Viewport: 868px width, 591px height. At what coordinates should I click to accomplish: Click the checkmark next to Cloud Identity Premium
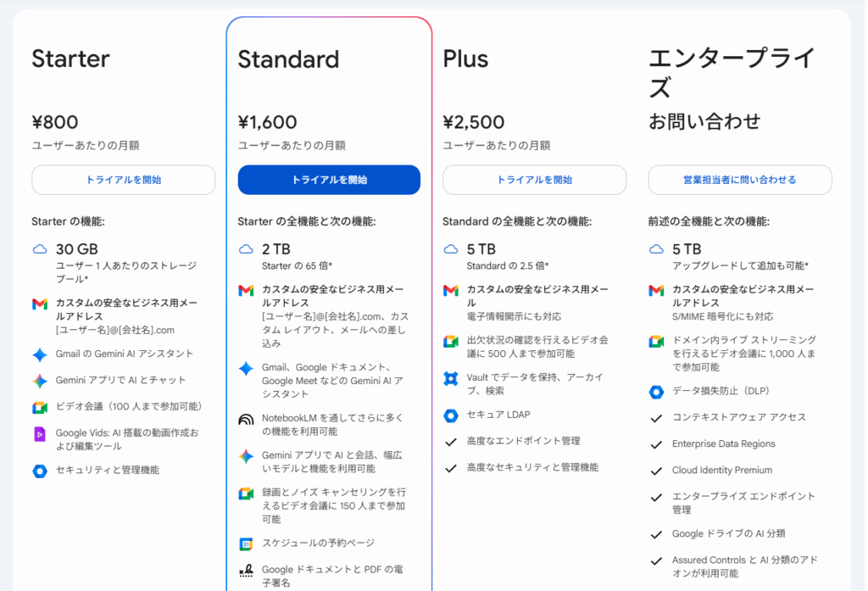[x=656, y=471]
